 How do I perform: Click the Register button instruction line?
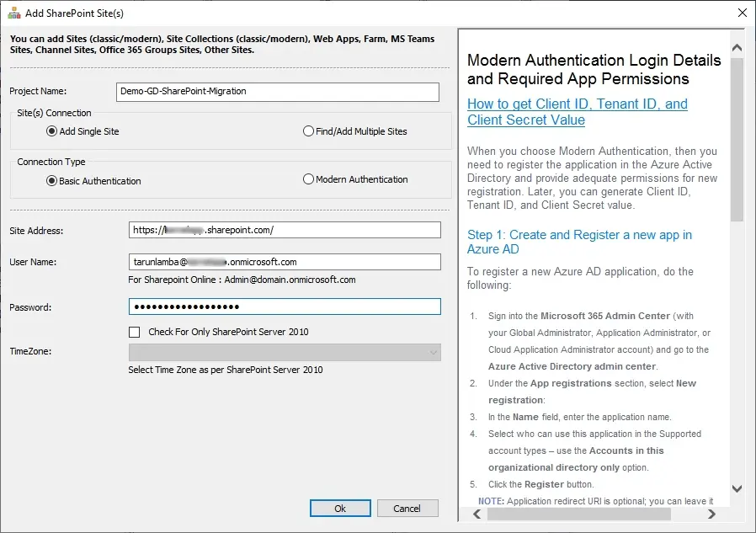[x=541, y=484]
